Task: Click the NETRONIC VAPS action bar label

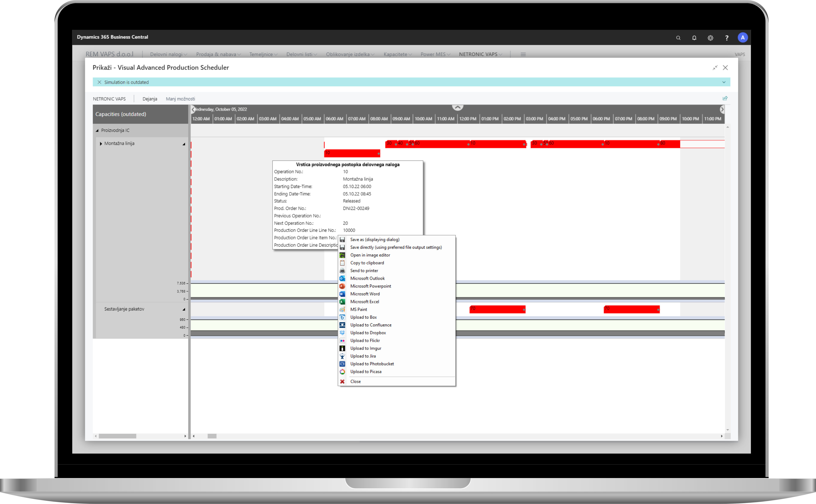Action: coord(109,99)
